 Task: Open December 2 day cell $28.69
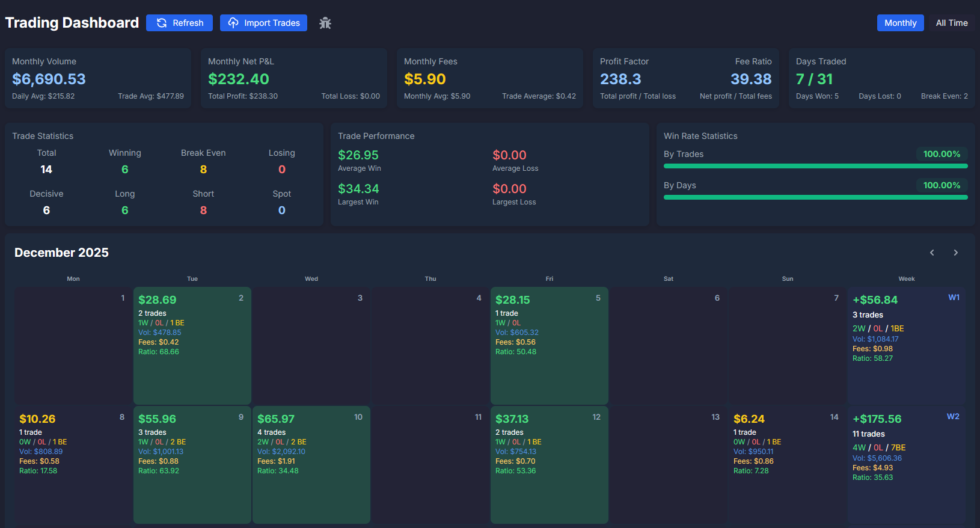pyautogui.click(x=192, y=346)
